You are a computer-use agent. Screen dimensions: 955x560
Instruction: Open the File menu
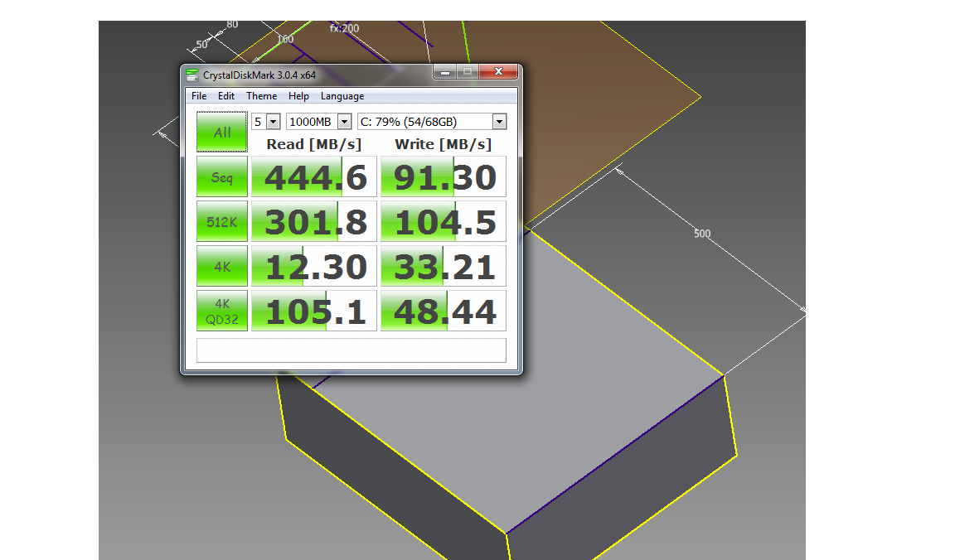click(199, 96)
